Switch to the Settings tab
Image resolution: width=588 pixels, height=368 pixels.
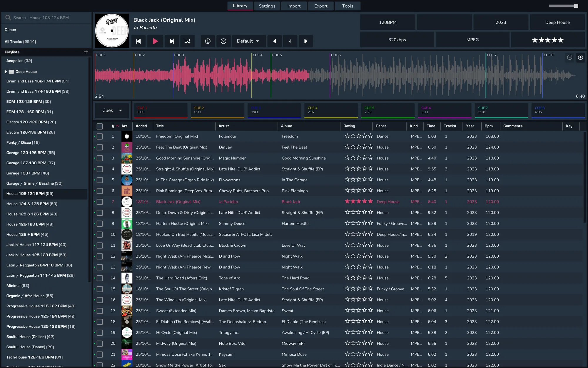267,6
